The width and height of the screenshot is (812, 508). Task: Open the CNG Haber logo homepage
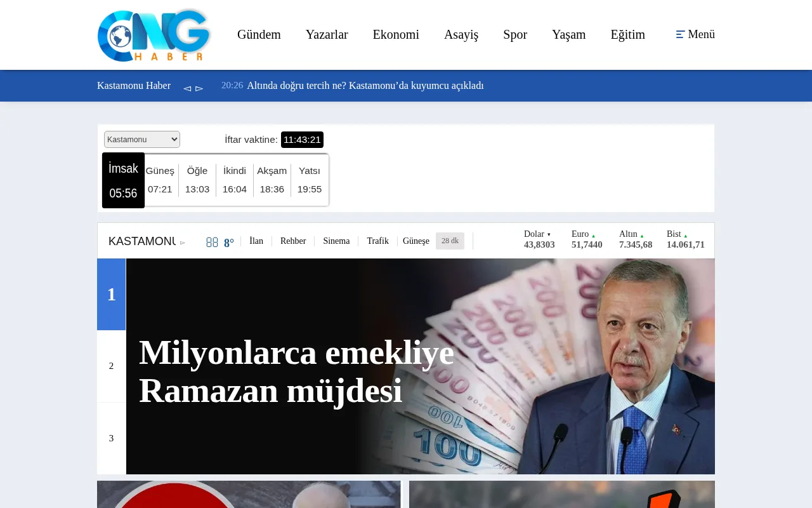click(x=153, y=35)
